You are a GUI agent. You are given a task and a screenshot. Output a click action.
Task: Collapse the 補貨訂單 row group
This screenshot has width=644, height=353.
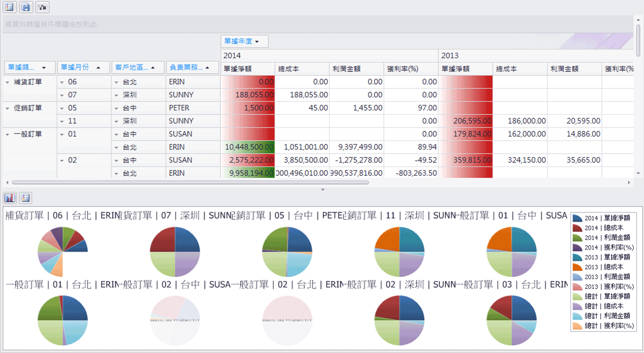tap(8, 82)
